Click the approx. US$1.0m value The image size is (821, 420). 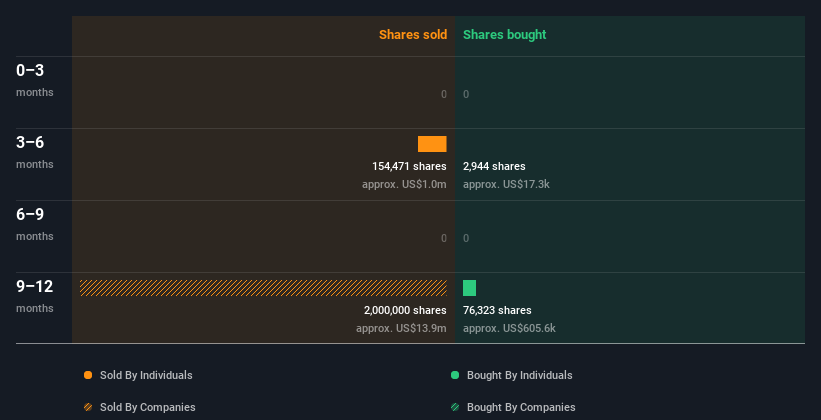404,184
